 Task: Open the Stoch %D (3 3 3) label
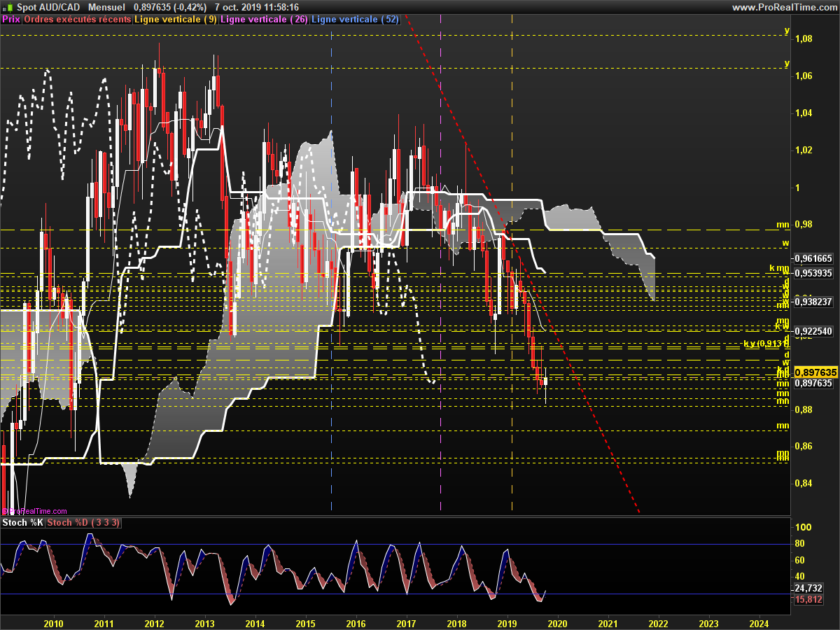83,523
